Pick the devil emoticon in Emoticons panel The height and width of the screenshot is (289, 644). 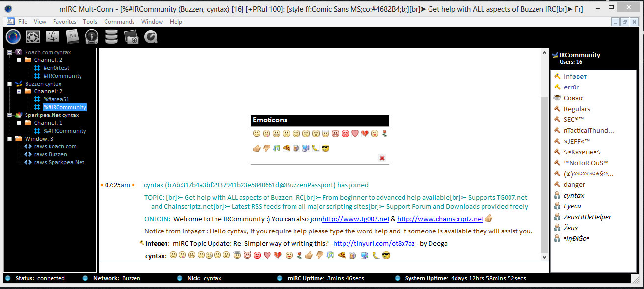tap(335, 133)
